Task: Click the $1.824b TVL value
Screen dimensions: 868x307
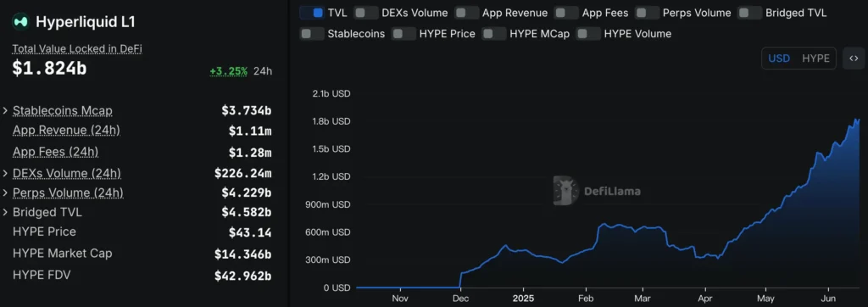Action: click(50, 69)
